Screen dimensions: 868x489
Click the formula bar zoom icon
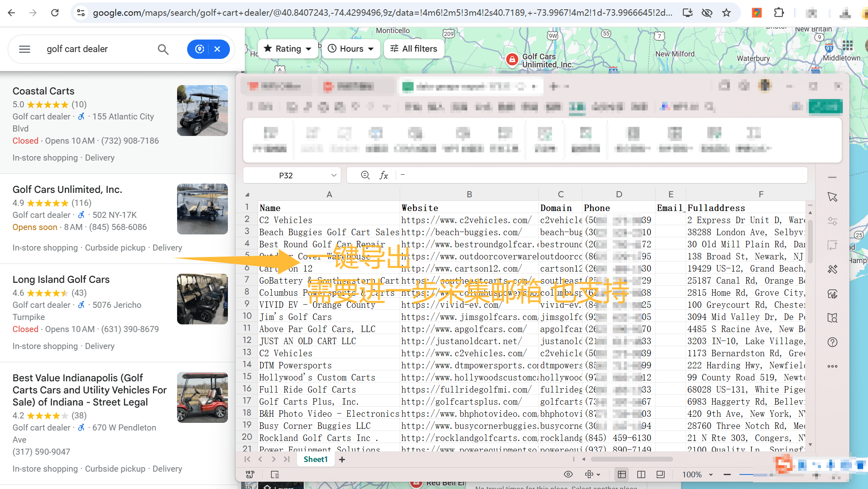[365, 175]
